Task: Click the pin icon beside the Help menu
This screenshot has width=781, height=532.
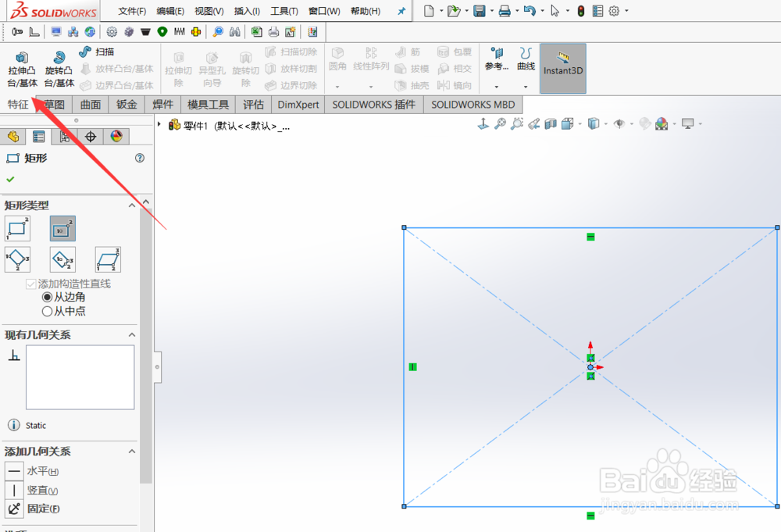Action: pos(401,11)
